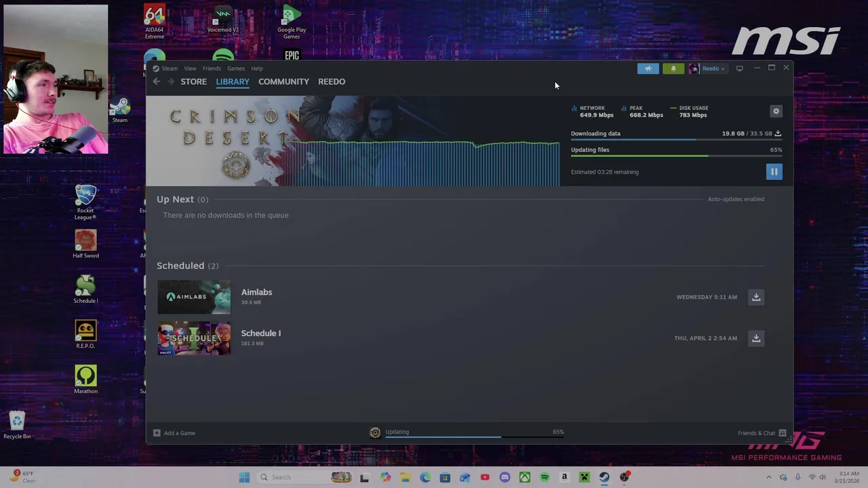868x488 pixels.
Task: Click the Schedule I title text
Action: 260,333
